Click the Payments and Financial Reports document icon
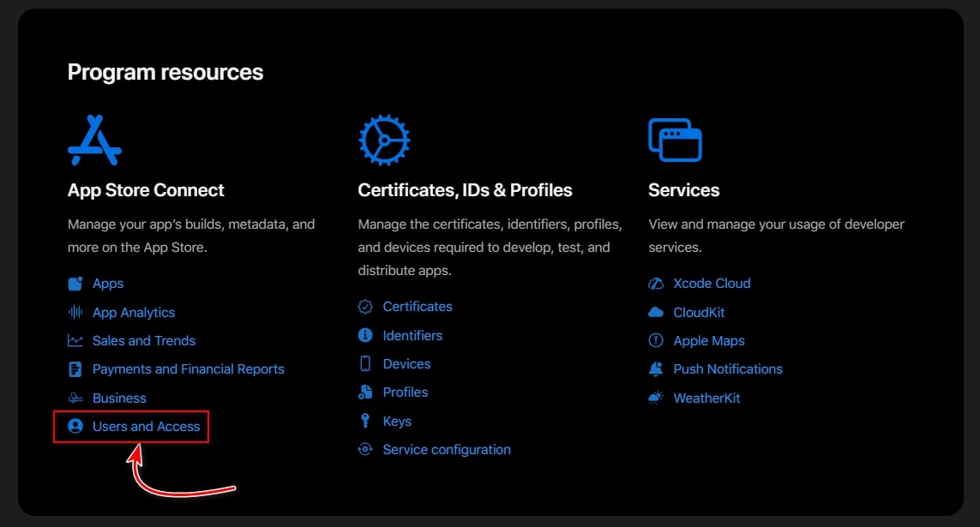The width and height of the screenshot is (980, 527). coord(75,368)
